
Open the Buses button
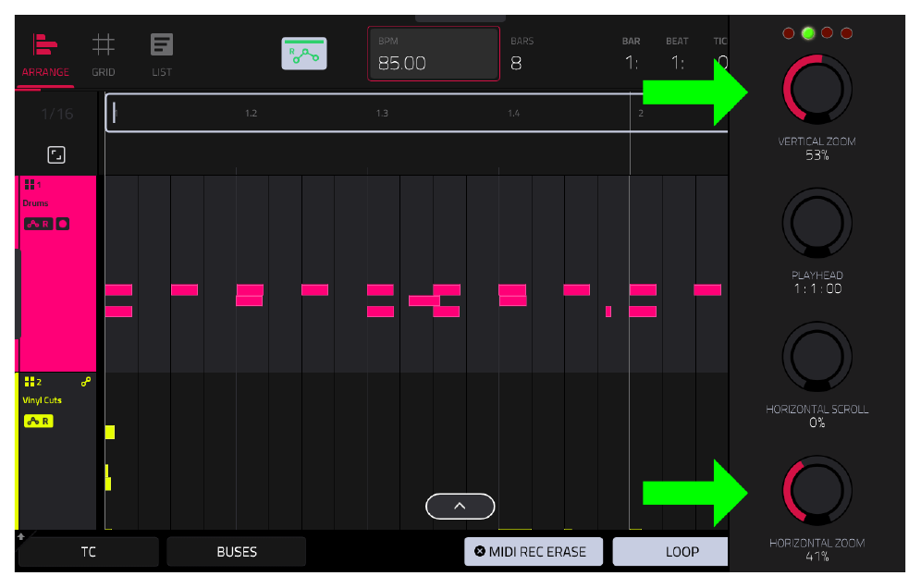click(x=237, y=552)
